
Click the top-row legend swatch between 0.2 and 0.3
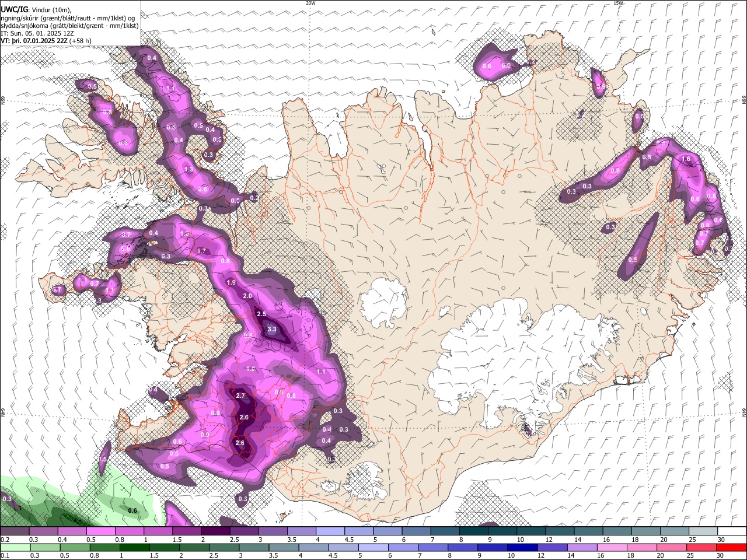(15, 531)
